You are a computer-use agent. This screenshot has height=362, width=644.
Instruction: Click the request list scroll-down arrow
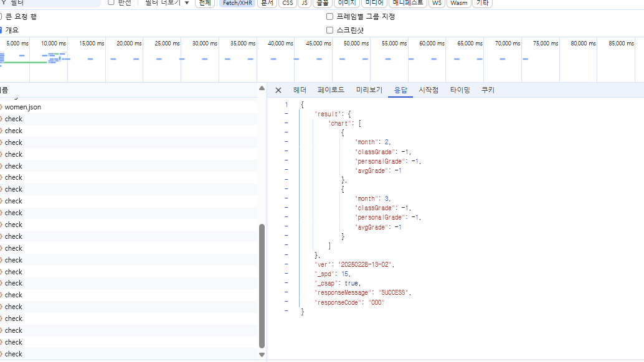pos(262,355)
